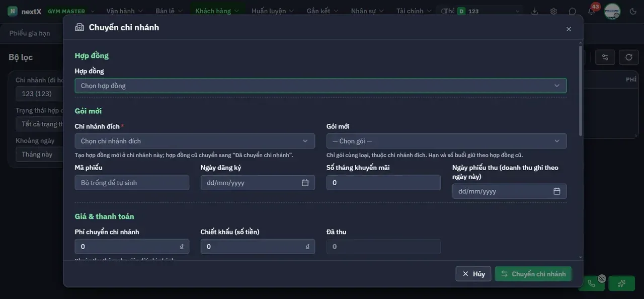Close the Chuyển chi nhánh dialog
Screen dimensions: 644x299
[x=569, y=29]
